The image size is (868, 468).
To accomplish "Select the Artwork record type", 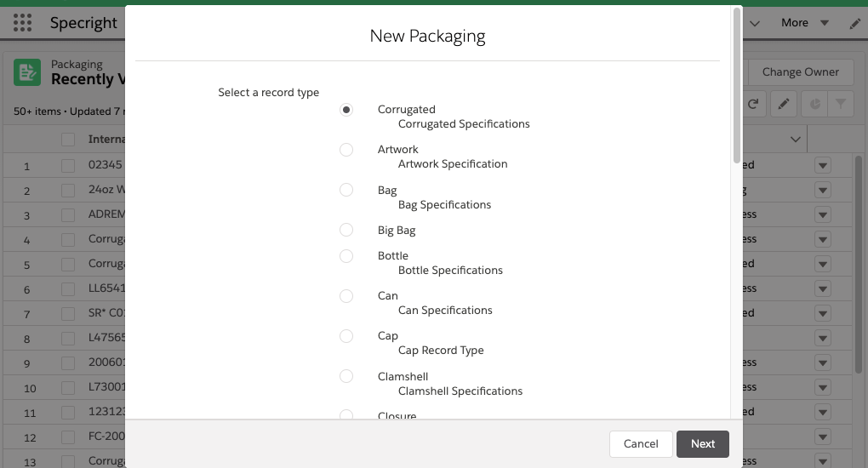I will coord(346,150).
